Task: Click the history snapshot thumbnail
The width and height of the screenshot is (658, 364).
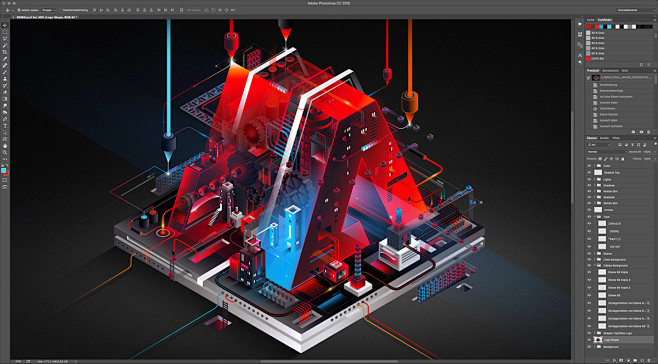Action: click(x=596, y=78)
